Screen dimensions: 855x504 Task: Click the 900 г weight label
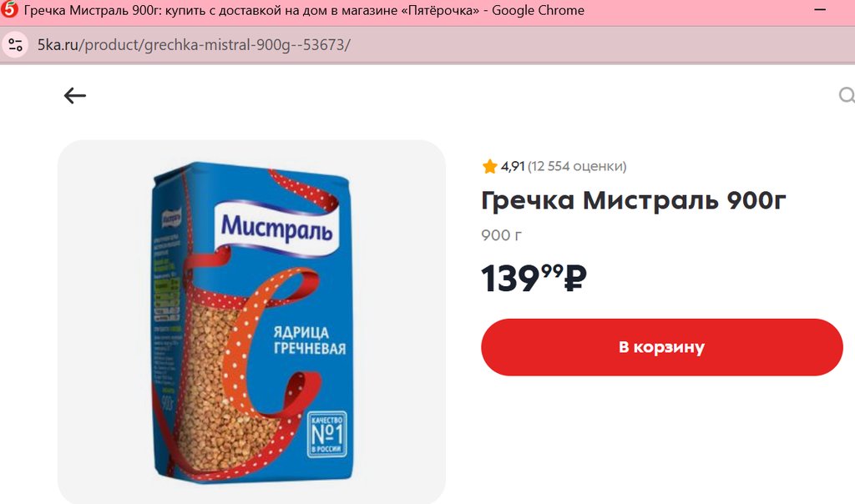tap(501, 235)
